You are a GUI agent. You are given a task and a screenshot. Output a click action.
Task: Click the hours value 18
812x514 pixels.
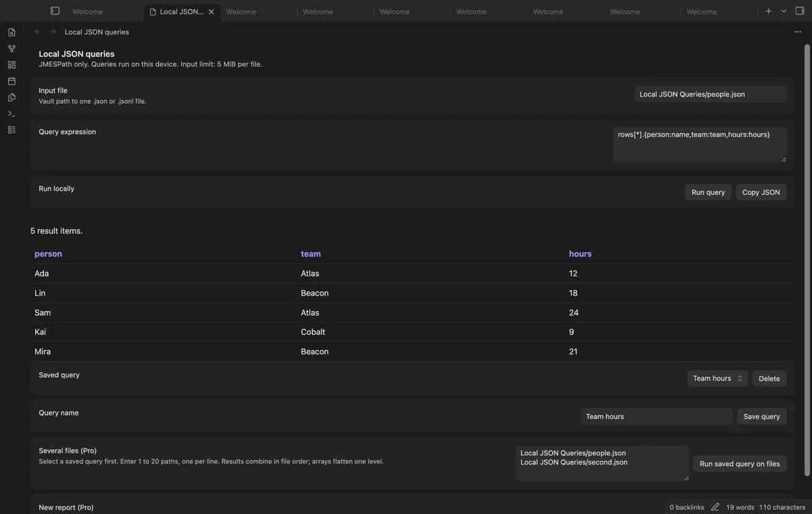click(x=573, y=293)
